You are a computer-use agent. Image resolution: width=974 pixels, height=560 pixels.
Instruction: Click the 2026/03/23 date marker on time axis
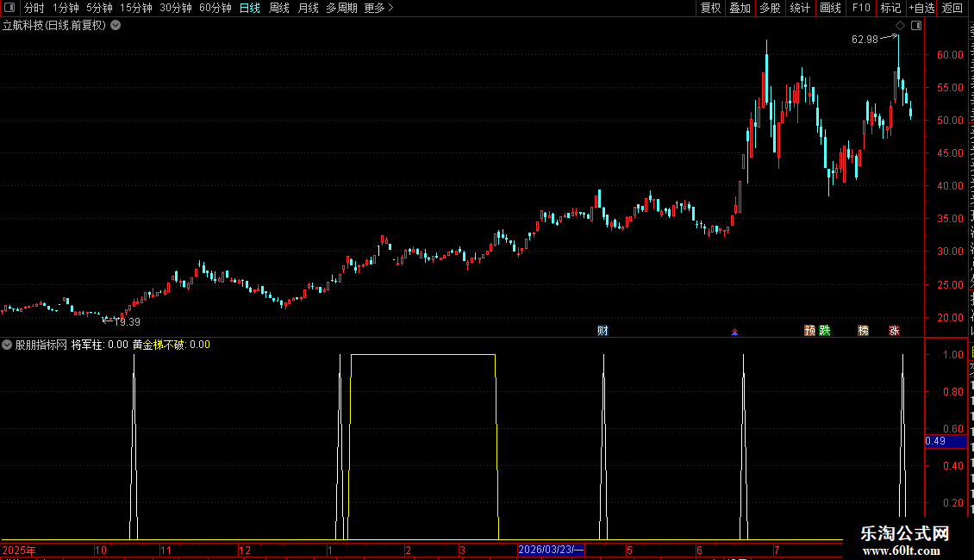(x=551, y=550)
